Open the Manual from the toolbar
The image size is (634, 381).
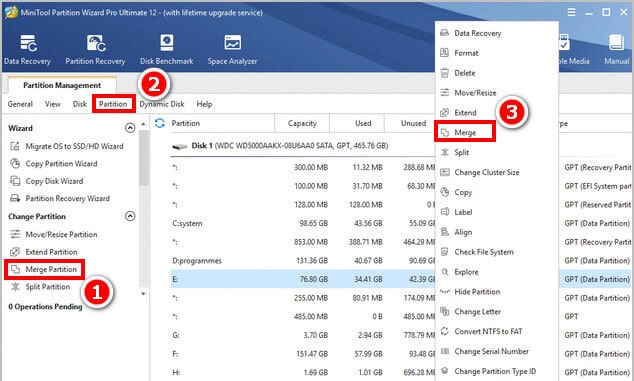tap(617, 49)
